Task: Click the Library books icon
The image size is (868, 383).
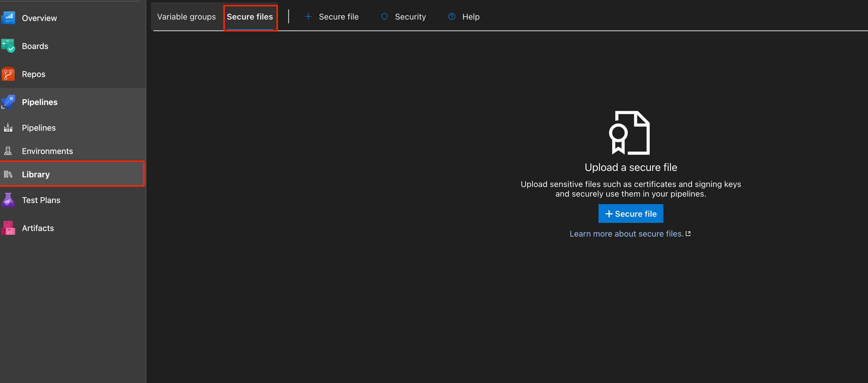Action: pos(8,174)
